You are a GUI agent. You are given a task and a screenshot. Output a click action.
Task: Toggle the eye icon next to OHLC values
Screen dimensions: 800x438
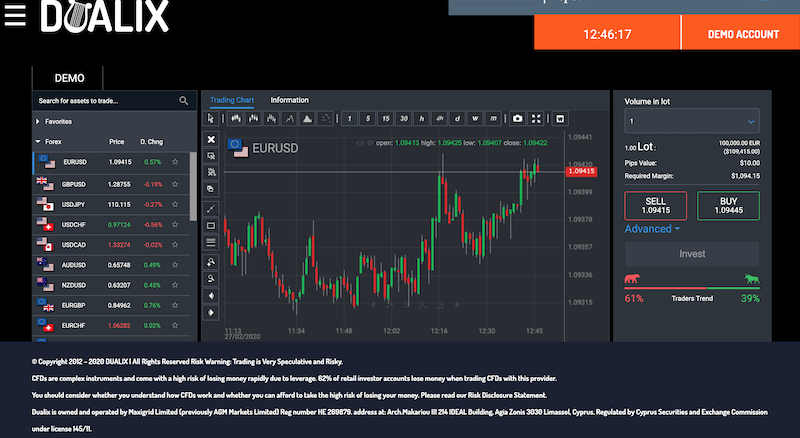[x=360, y=143]
